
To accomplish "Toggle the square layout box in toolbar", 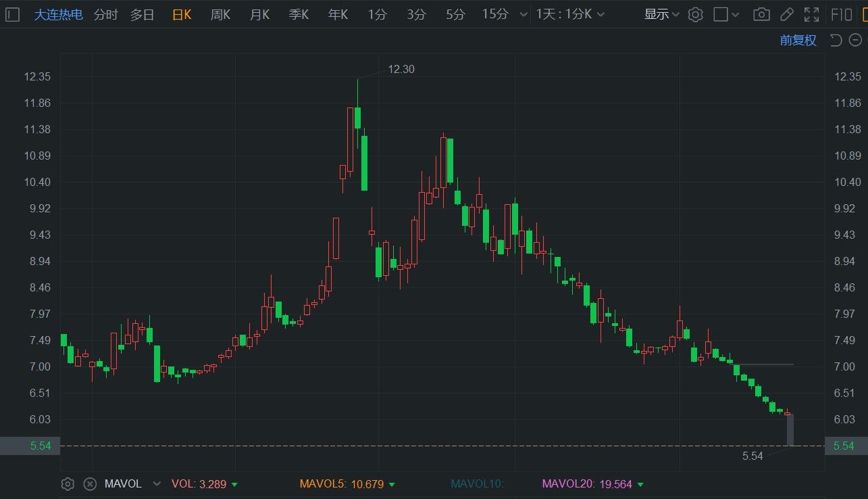I will click(x=721, y=14).
